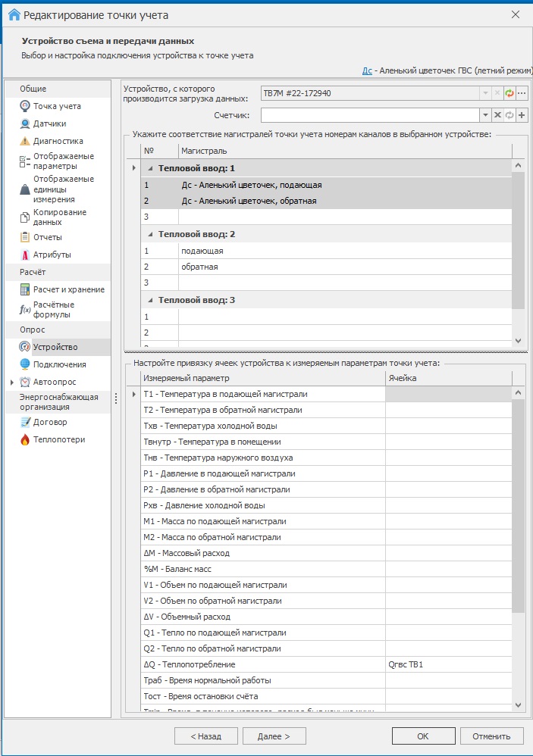Open the Датчики sidebar icon
Screen dimensions: 533x756
point(24,123)
